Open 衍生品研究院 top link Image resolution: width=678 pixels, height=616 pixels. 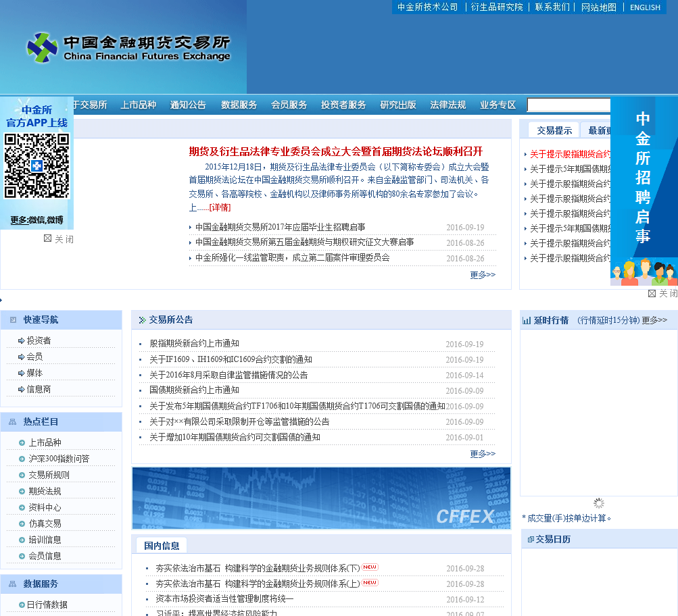click(497, 7)
